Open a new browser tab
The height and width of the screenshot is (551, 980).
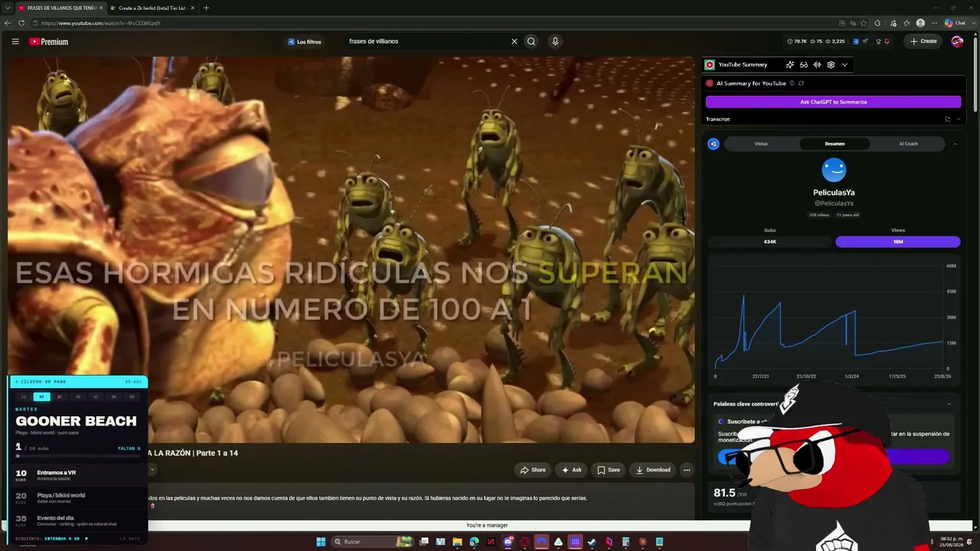point(206,8)
